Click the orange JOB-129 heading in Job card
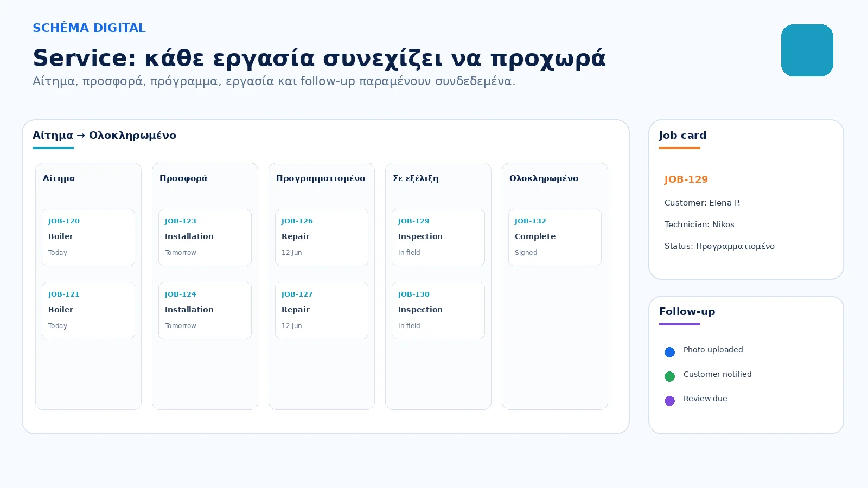 pyautogui.click(x=686, y=179)
